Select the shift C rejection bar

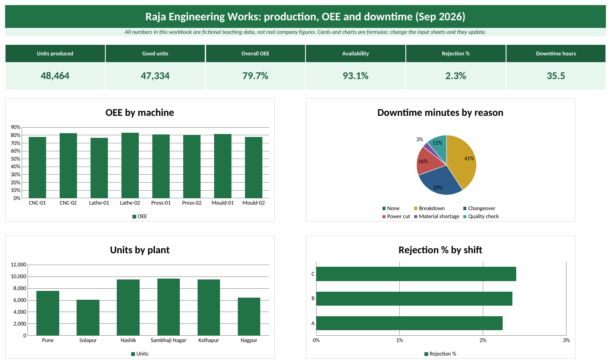(416, 274)
